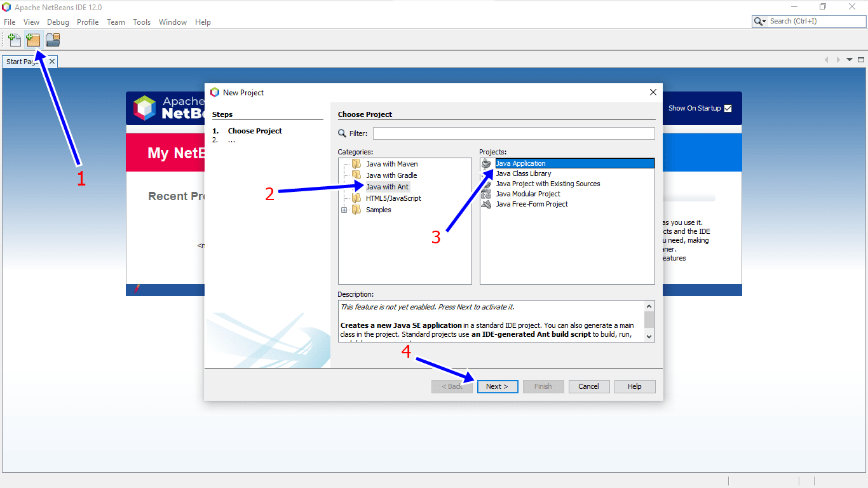
Task: Click the Java Free-Form Project icon
Action: pyautogui.click(x=487, y=204)
